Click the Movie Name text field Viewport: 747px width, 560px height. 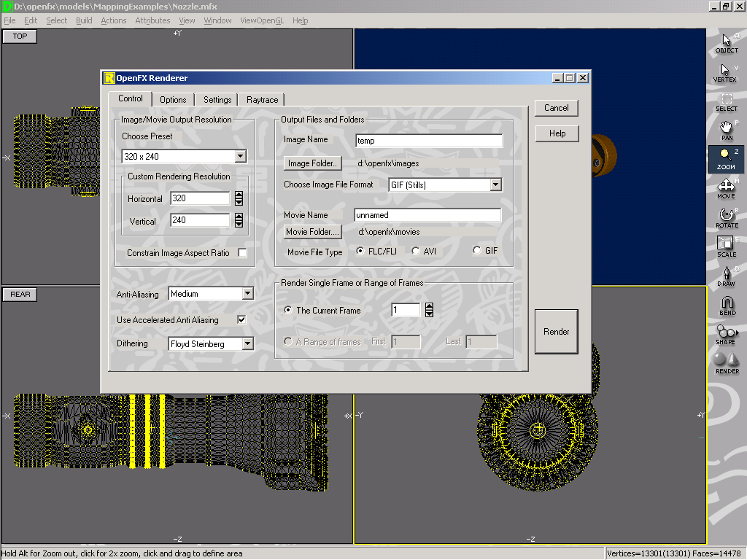pos(427,215)
